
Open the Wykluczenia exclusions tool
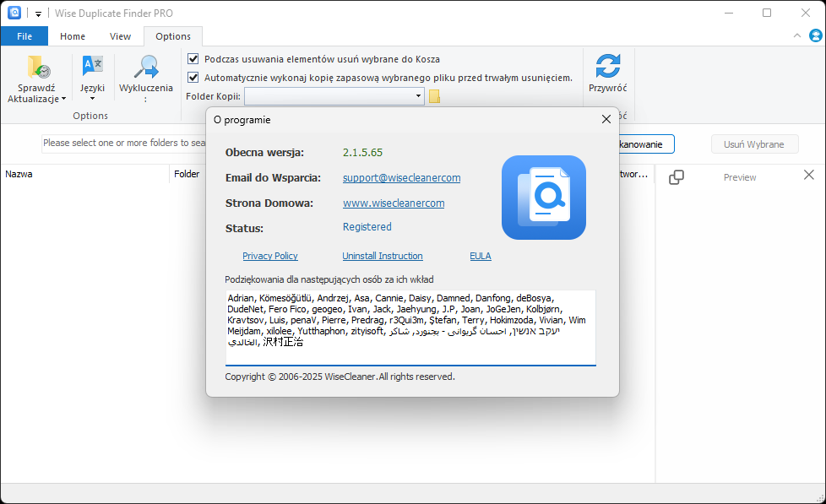pyautogui.click(x=146, y=67)
